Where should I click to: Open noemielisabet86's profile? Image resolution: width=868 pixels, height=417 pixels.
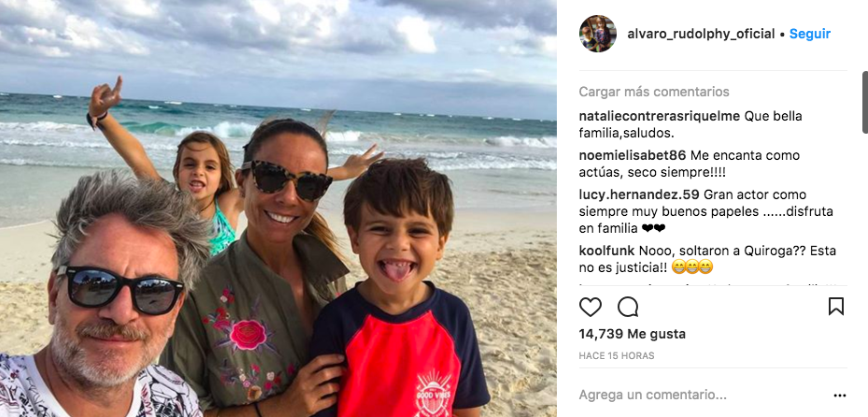point(633,155)
